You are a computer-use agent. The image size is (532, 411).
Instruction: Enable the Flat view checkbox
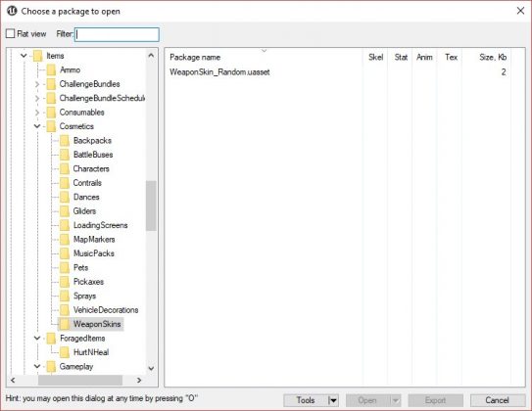click(x=11, y=33)
